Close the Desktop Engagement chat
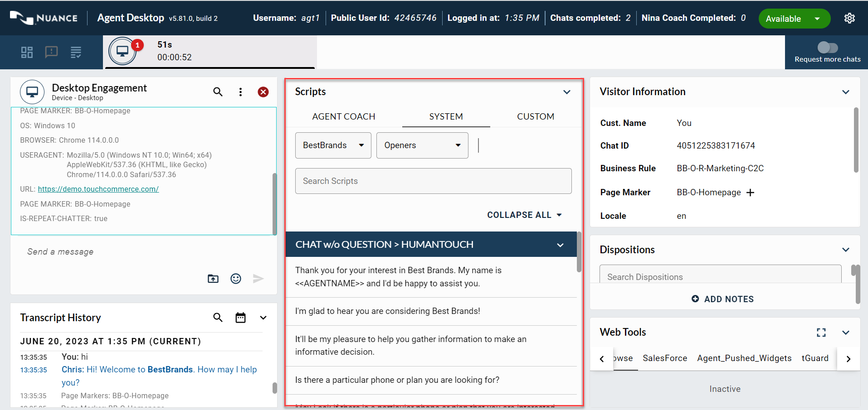Image resolution: width=868 pixels, height=410 pixels. [x=263, y=92]
